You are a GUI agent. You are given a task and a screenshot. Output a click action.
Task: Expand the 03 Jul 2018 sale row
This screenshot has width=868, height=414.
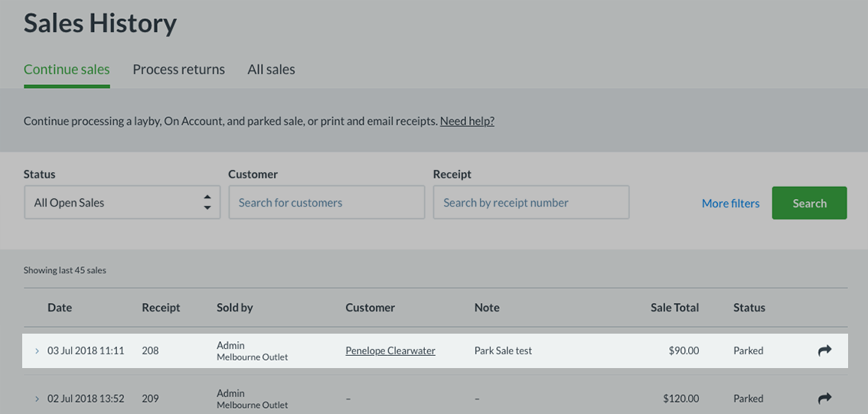click(x=37, y=351)
